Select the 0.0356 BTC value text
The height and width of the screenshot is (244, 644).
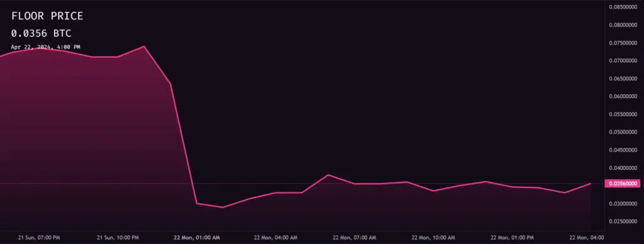tap(41, 34)
